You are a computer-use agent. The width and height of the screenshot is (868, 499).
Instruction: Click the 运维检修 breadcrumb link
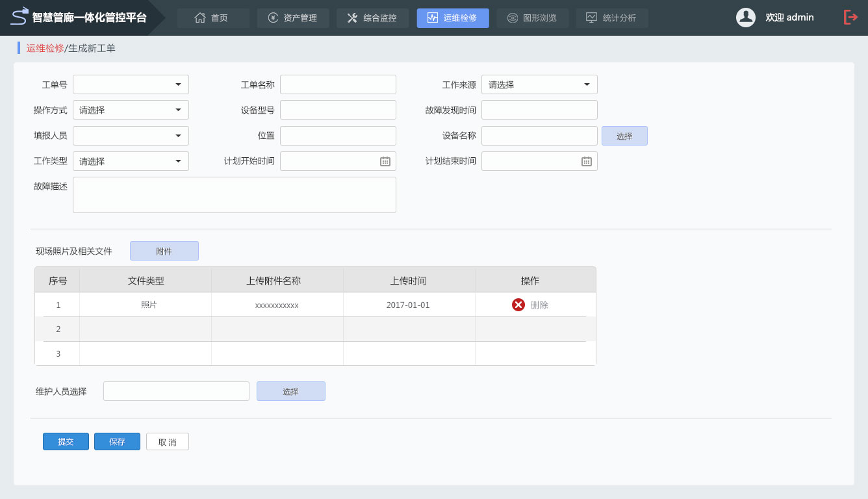point(45,48)
